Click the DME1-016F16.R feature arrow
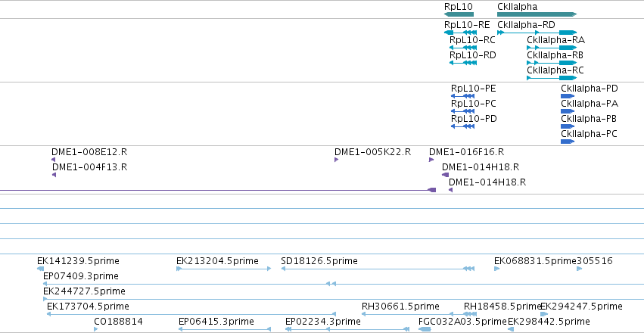This screenshot has height=333, width=644. coord(431,160)
